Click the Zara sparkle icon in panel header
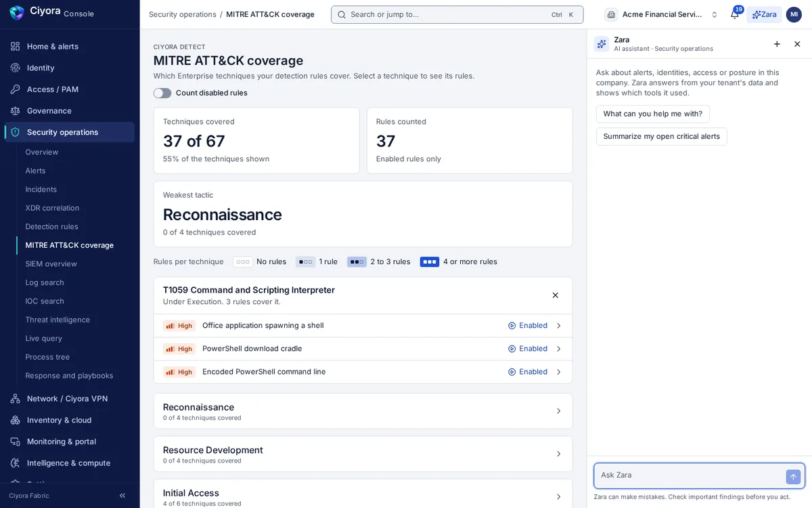This screenshot has height=508, width=812. 602,44
